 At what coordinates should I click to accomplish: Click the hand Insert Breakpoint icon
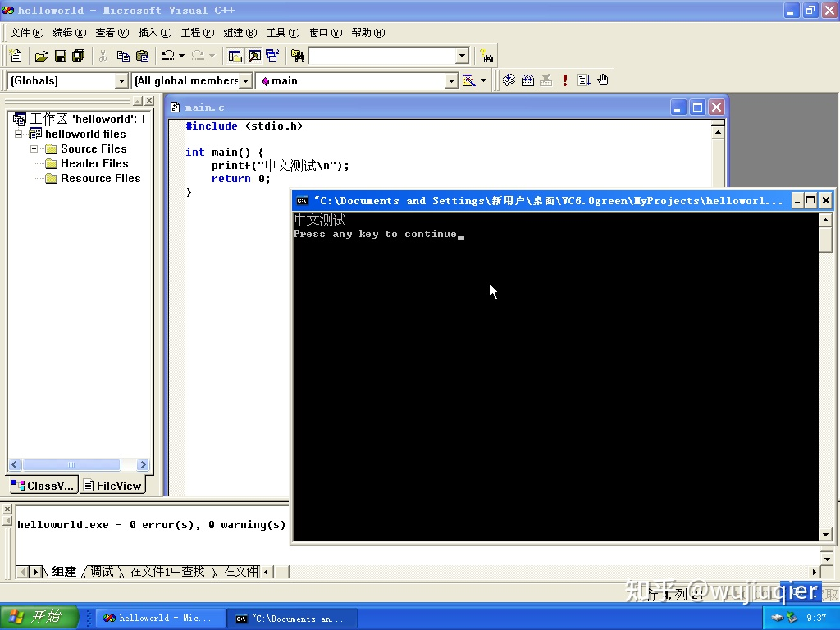[x=603, y=80]
